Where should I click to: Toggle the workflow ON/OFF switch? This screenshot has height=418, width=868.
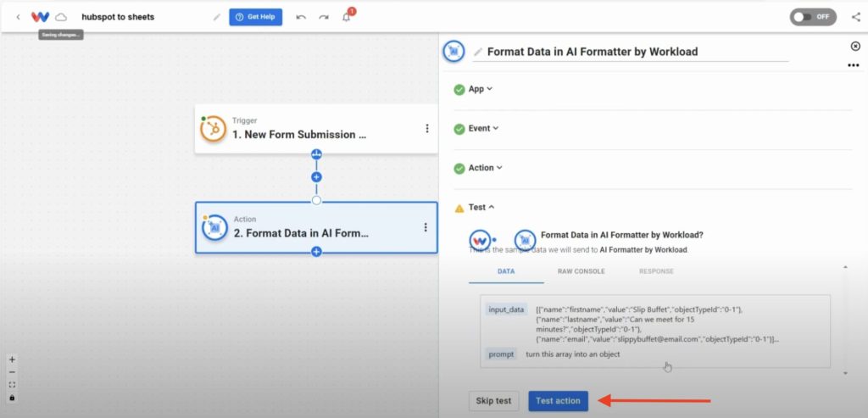click(813, 17)
